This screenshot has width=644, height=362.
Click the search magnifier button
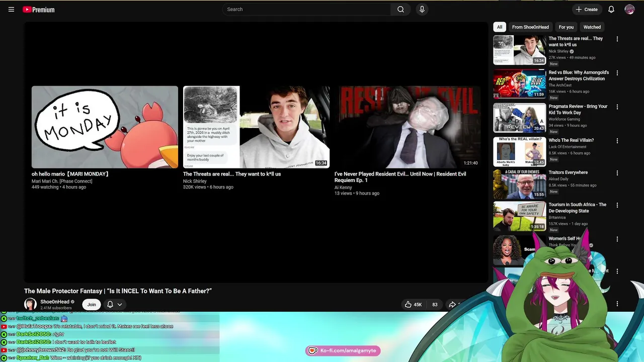[400, 9]
